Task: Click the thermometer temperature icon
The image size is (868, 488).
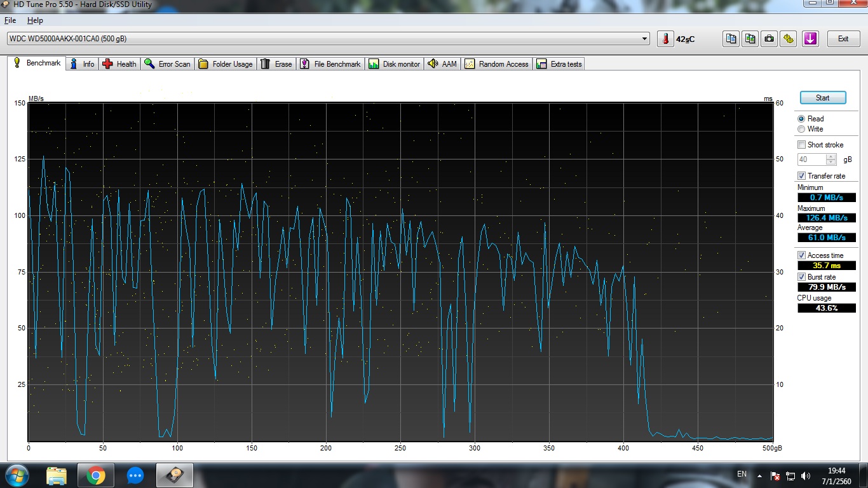Action: pos(665,39)
